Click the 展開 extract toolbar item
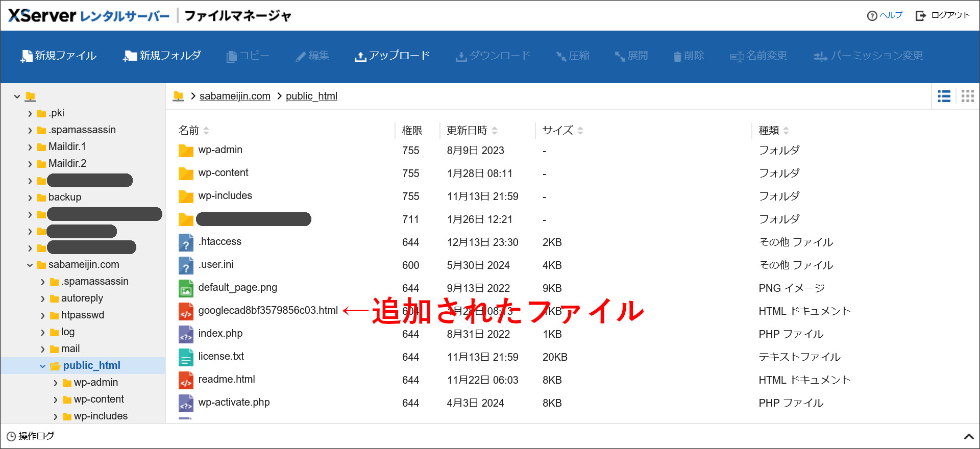Image resolution: width=980 pixels, height=449 pixels. coord(631,56)
